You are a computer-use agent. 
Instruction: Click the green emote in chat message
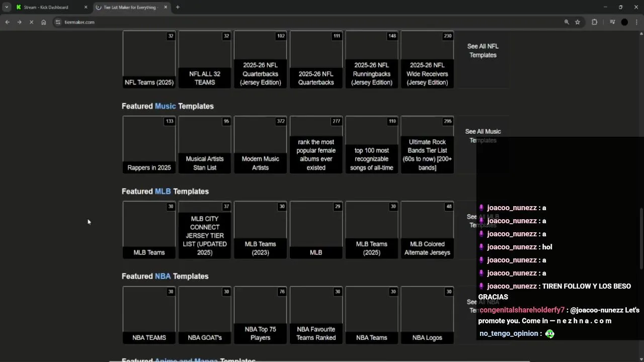coord(549,334)
